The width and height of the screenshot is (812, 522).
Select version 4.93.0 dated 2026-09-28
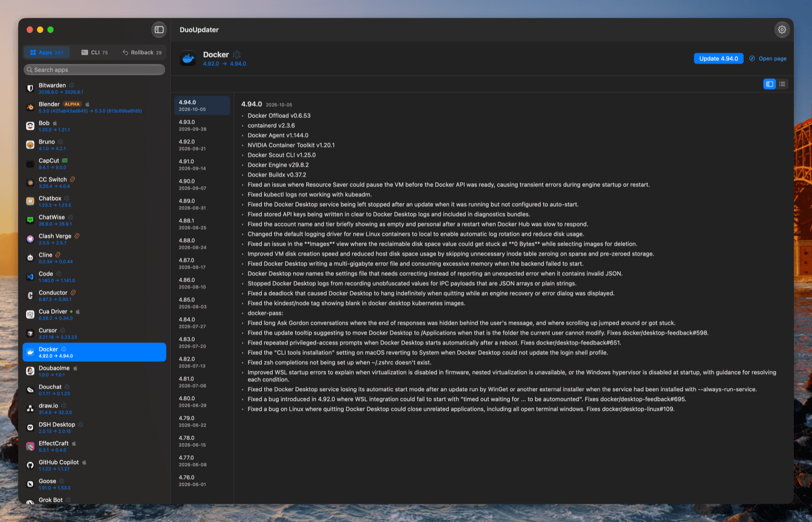202,125
